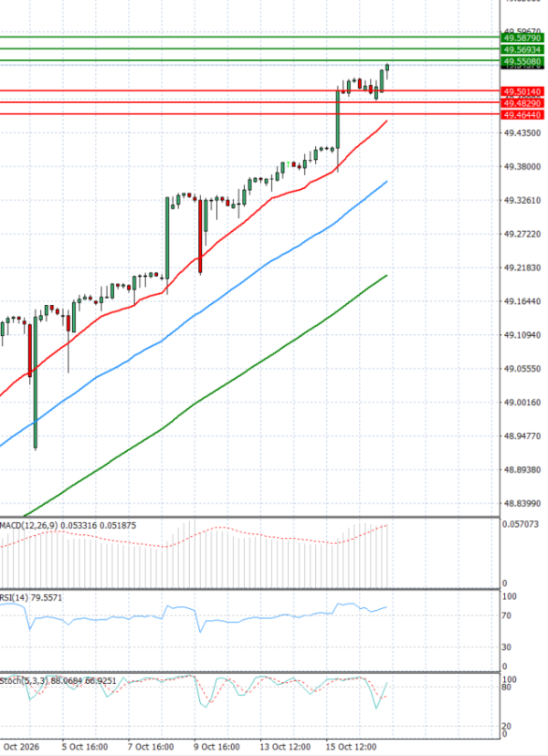The width and height of the screenshot is (548, 756).
Task: Select the 49.21830 price axis value
Action: click(522, 268)
